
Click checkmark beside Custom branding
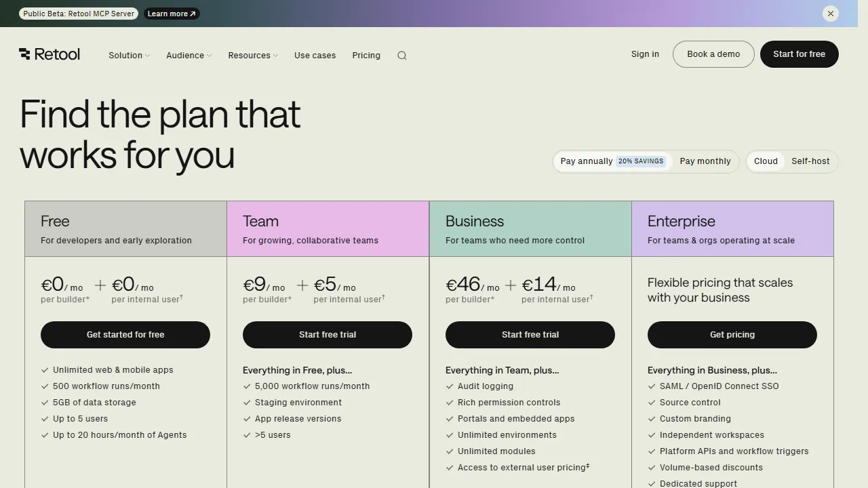point(652,419)
